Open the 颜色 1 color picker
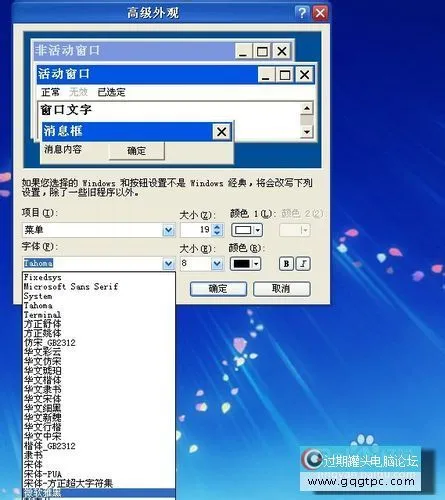The width and height of the screenshot is (445, 500). [247, 230]
